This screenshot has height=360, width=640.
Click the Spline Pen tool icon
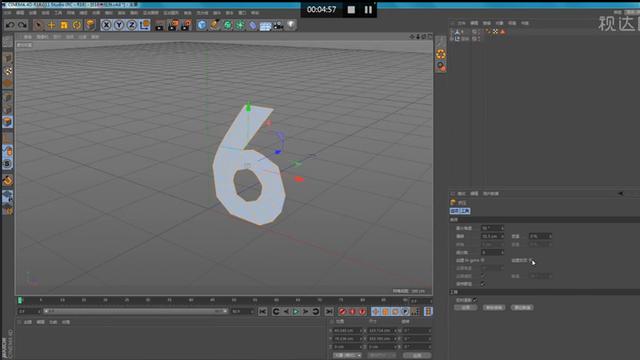215,25
